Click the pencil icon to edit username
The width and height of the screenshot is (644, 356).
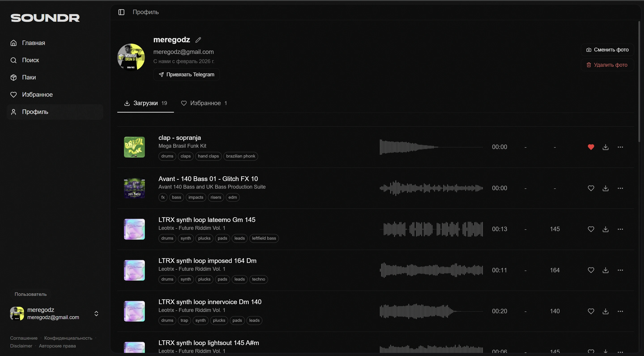[x=198, y=40]
